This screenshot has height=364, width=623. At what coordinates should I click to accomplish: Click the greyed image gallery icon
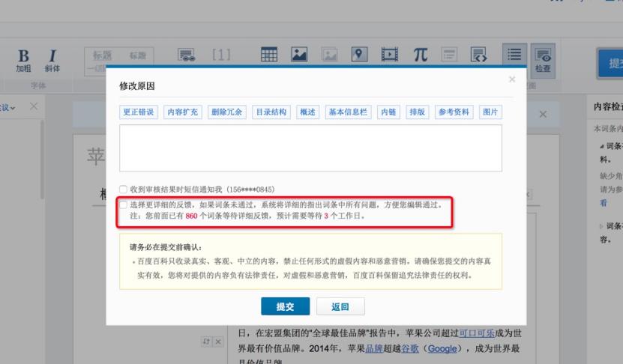329,55
